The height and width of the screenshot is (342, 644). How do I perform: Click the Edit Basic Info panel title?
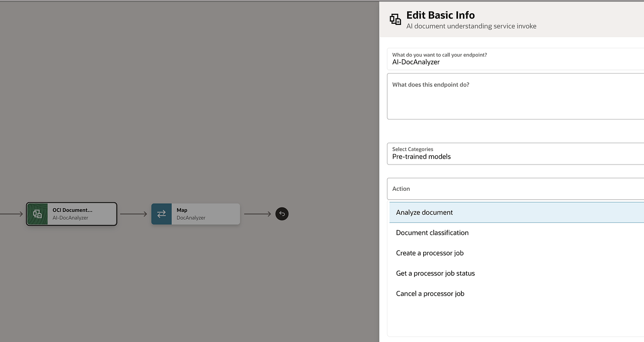click(x=440, y=15)
